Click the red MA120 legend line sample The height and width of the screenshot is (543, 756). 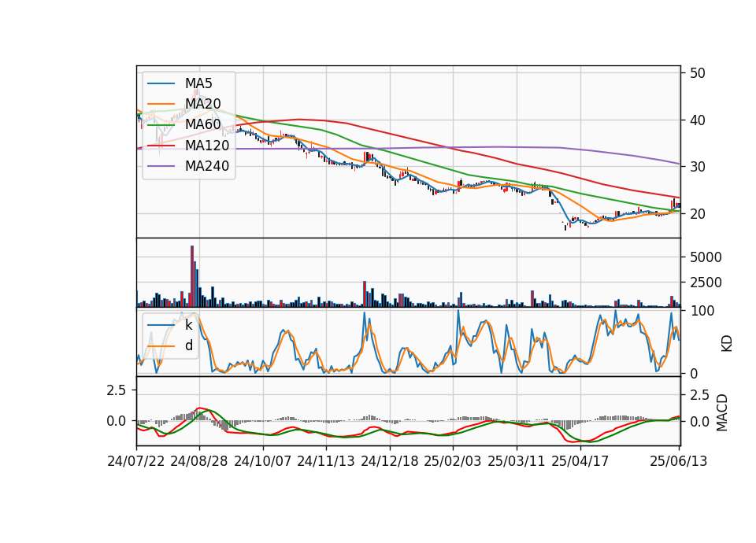click(161, 146)
